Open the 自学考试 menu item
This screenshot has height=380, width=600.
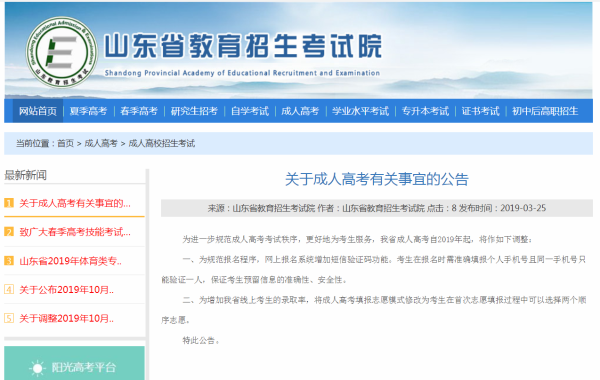(x=250, y=111)
